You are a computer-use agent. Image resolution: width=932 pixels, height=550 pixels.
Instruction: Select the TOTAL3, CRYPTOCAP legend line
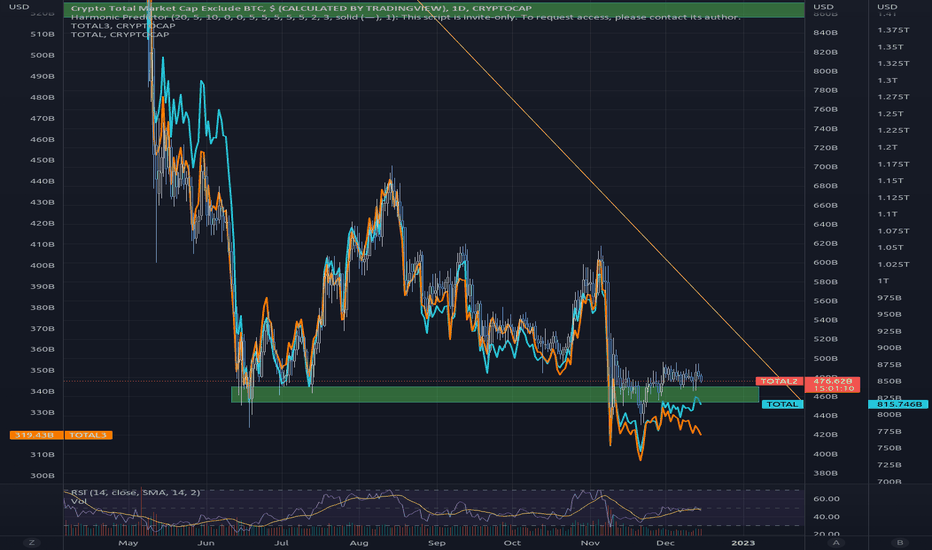click(123, 26)
